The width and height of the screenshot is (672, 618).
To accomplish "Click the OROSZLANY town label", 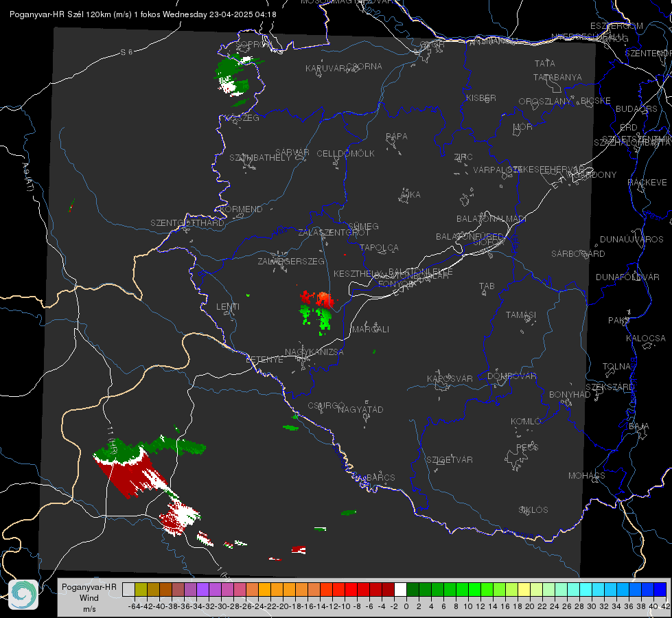I will tap(545, 101).
